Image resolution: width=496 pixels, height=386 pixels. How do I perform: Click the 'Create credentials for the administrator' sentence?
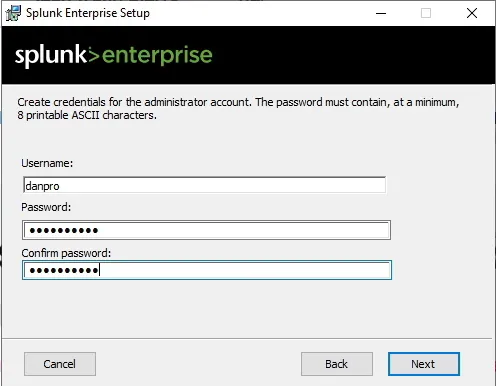[135, 102]
